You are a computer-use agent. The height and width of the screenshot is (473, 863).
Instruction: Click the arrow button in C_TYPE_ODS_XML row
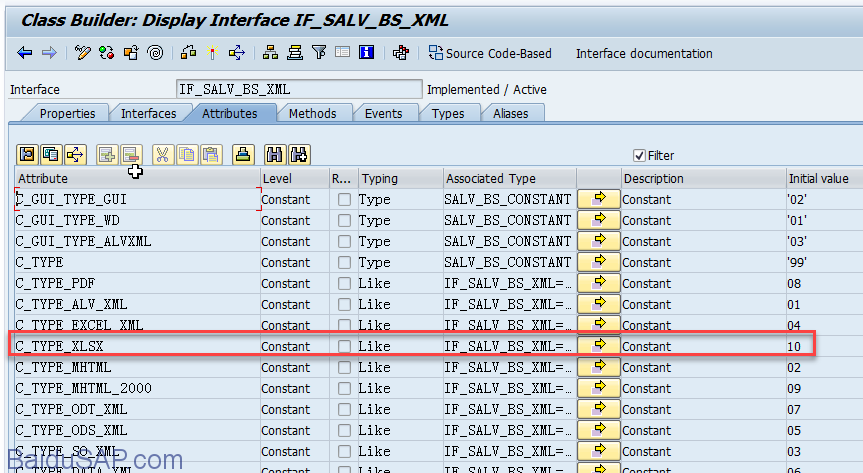[x=599, y=429]
